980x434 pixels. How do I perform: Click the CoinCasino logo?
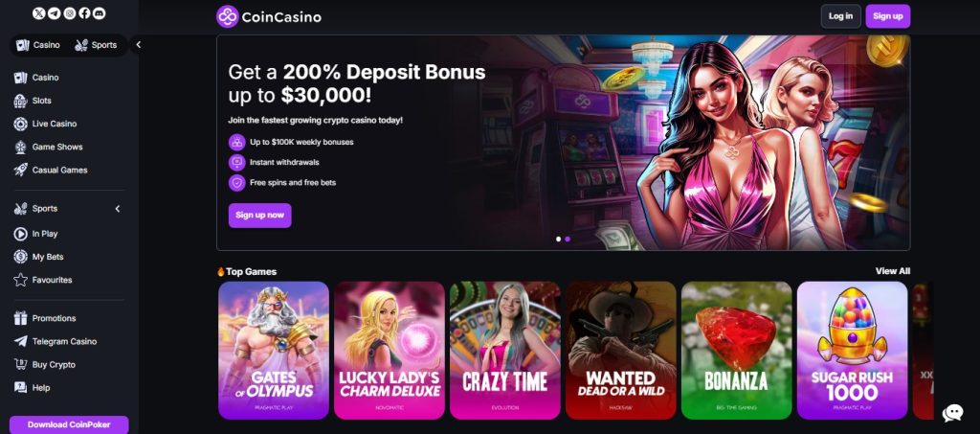point(269,17)
